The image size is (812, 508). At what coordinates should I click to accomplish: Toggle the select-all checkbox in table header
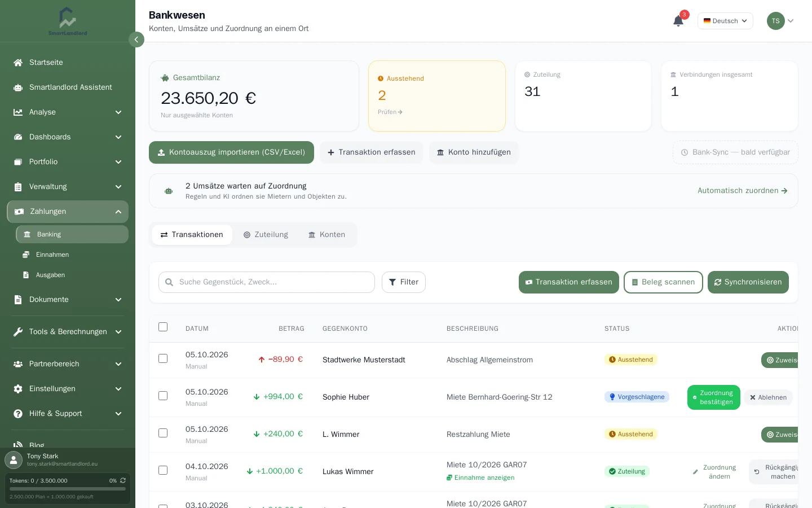(x=163, y=327)
